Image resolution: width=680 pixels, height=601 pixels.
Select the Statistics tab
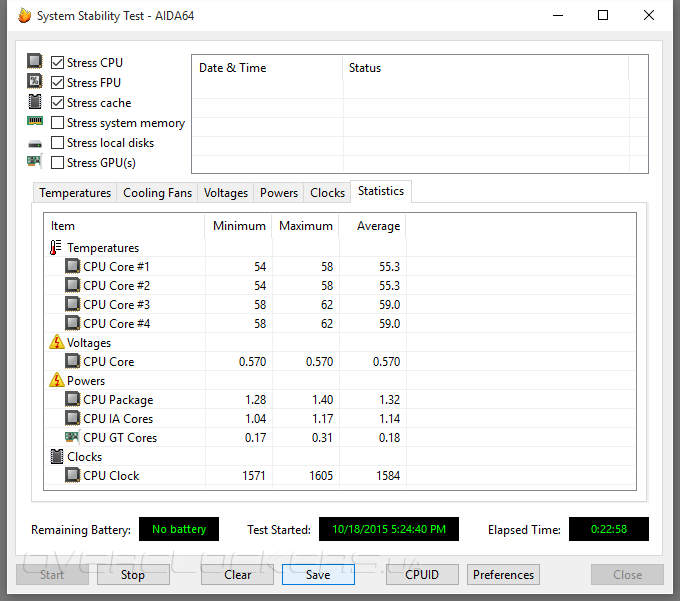tap(381, 191)
